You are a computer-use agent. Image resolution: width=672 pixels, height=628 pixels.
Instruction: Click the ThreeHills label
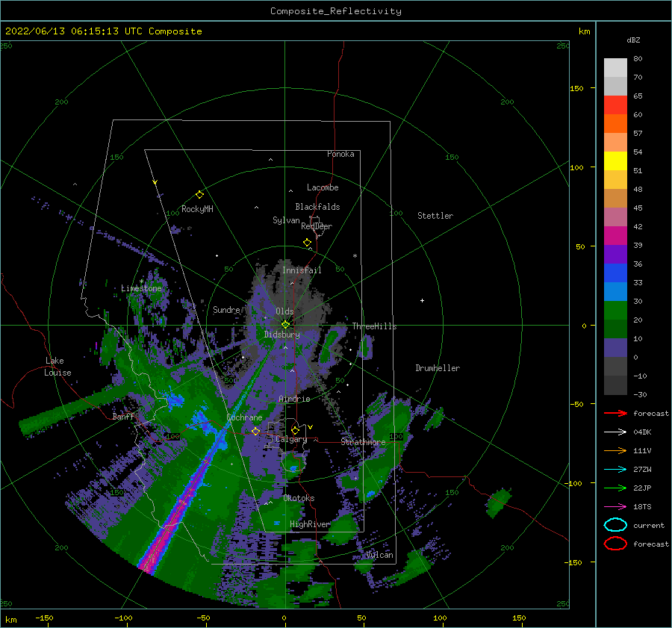(375, 326)
